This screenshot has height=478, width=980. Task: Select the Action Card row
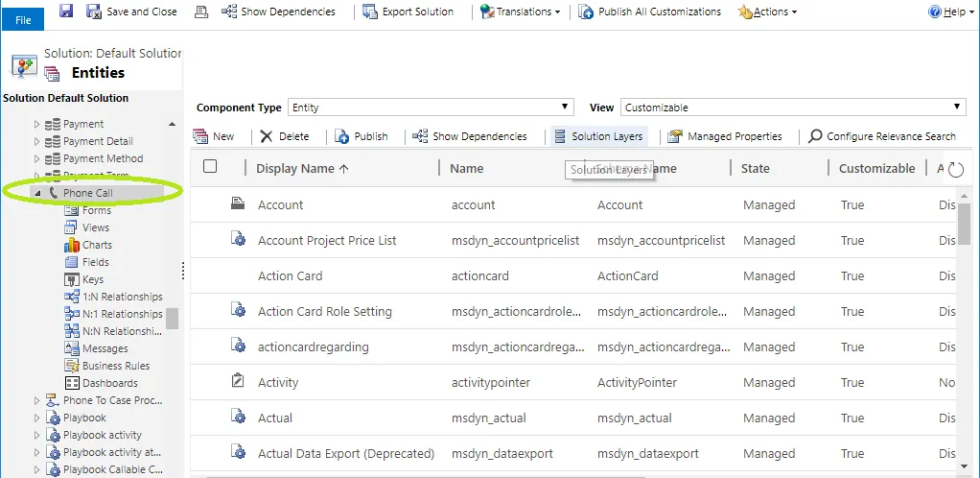coord(573,275)
